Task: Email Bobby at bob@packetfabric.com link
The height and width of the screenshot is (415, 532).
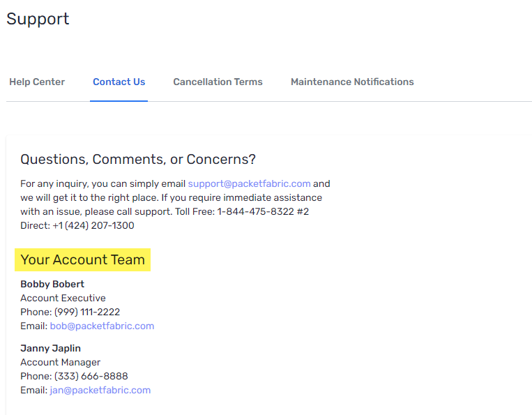Action: click(x=102, y=326)
